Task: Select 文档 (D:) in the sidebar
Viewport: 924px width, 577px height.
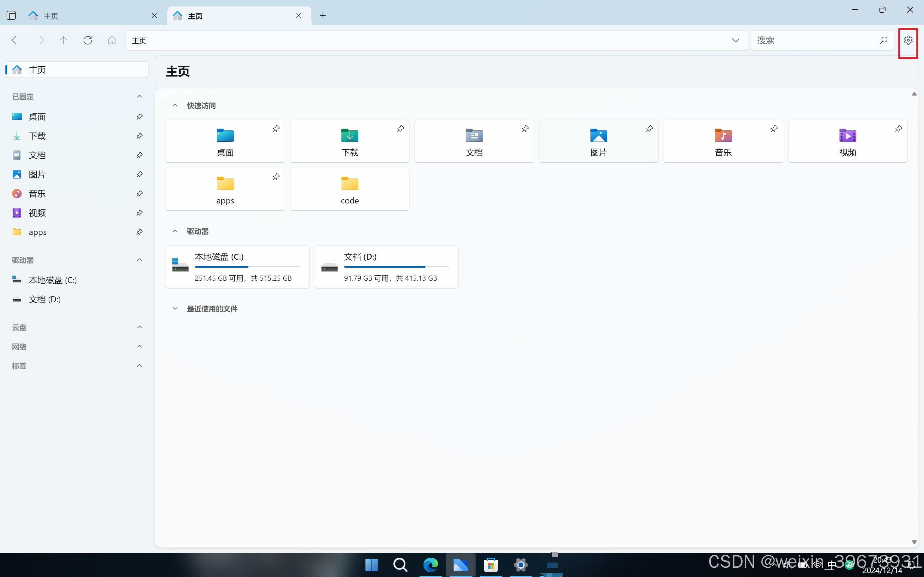Action: tap(45, 300)
